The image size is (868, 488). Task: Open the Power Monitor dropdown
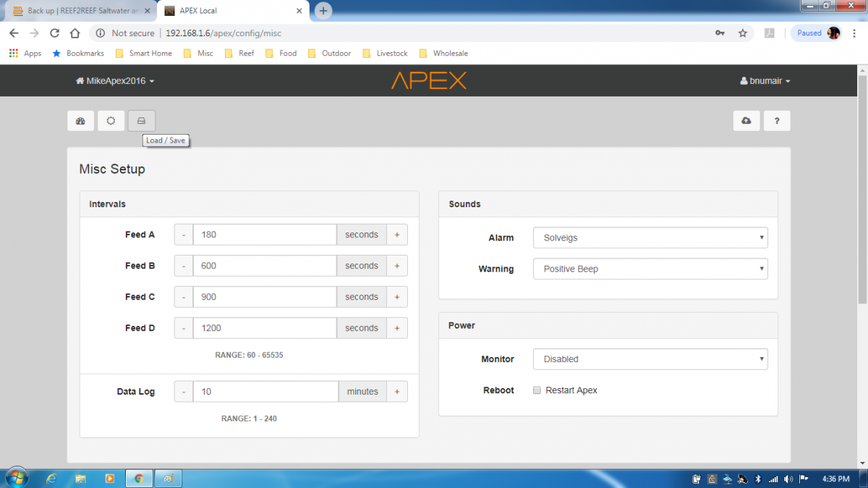tap(650, 359)
